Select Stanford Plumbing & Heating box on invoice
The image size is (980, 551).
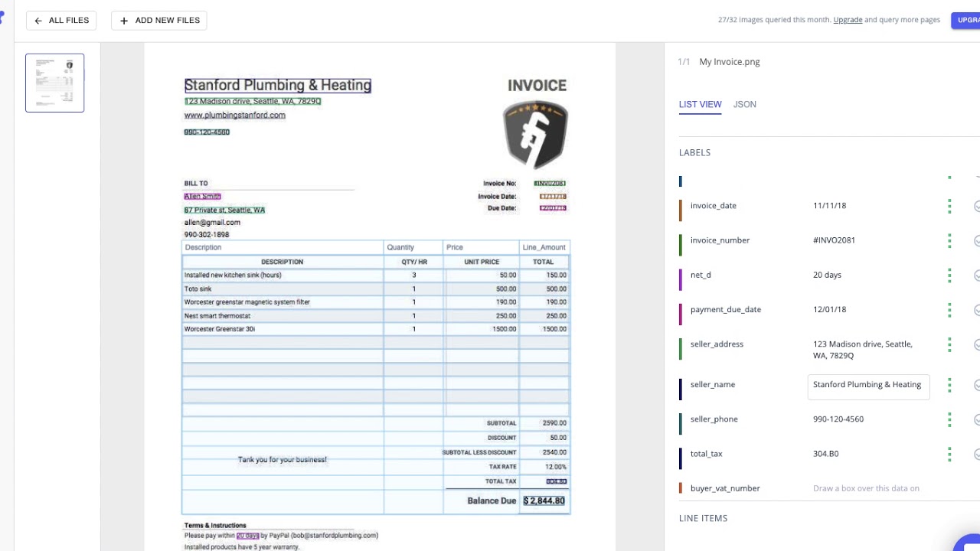click(x=278, y=85)
